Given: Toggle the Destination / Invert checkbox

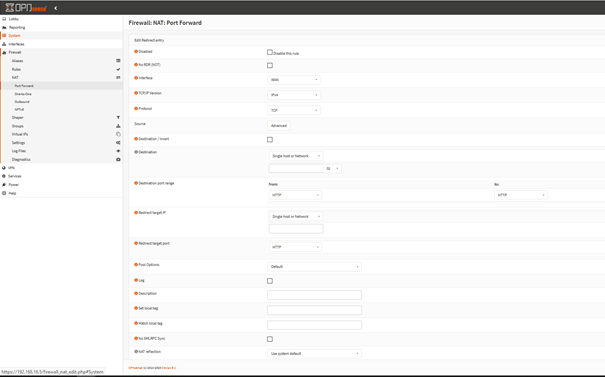Looking at the screenshot, I should 270,139.
